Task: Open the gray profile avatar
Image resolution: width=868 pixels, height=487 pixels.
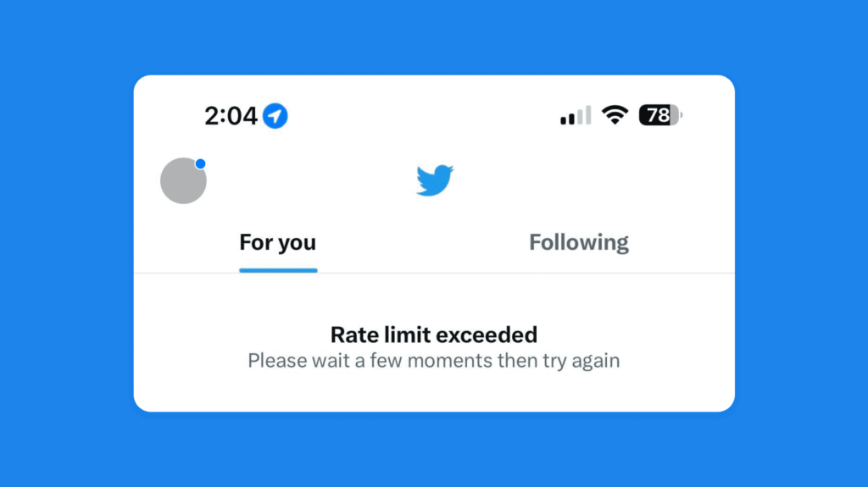Action: [183, 181]
